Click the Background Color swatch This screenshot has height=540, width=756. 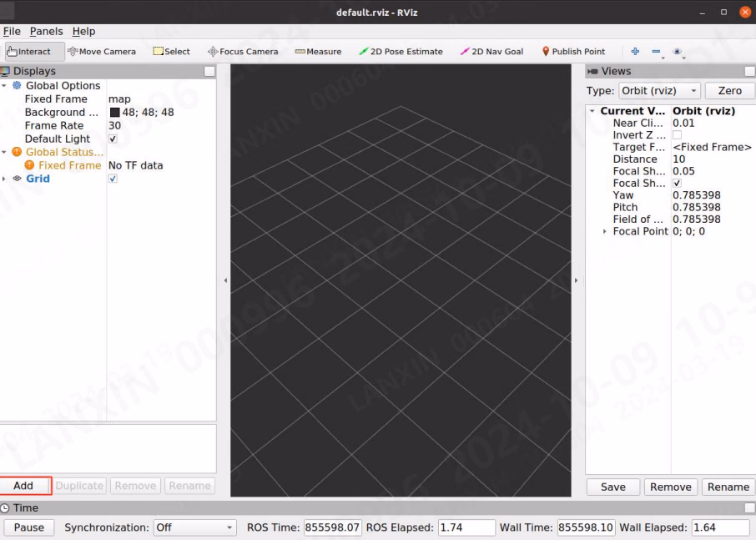point(115,113)
